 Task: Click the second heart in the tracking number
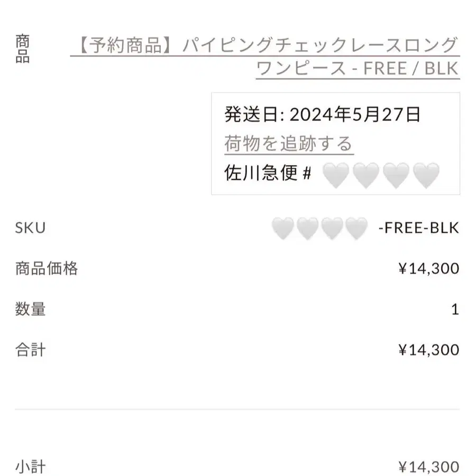(x=366, y=175)
